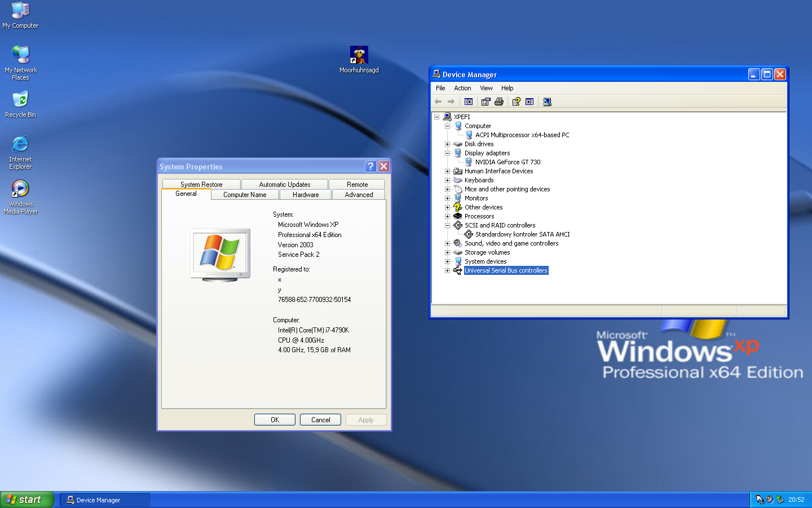Expand the Disk drives node
812x508 pixels.
(447, 144)
